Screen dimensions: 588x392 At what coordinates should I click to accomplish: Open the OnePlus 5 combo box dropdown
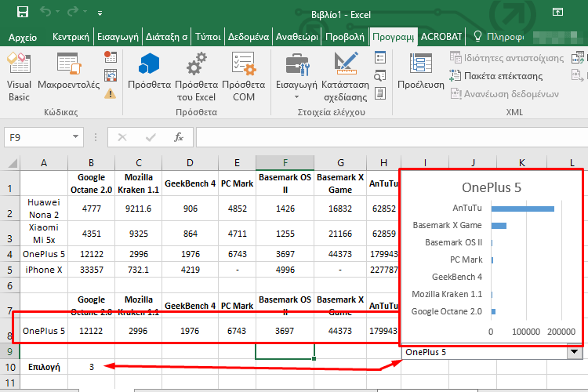(x=574, y=352)
